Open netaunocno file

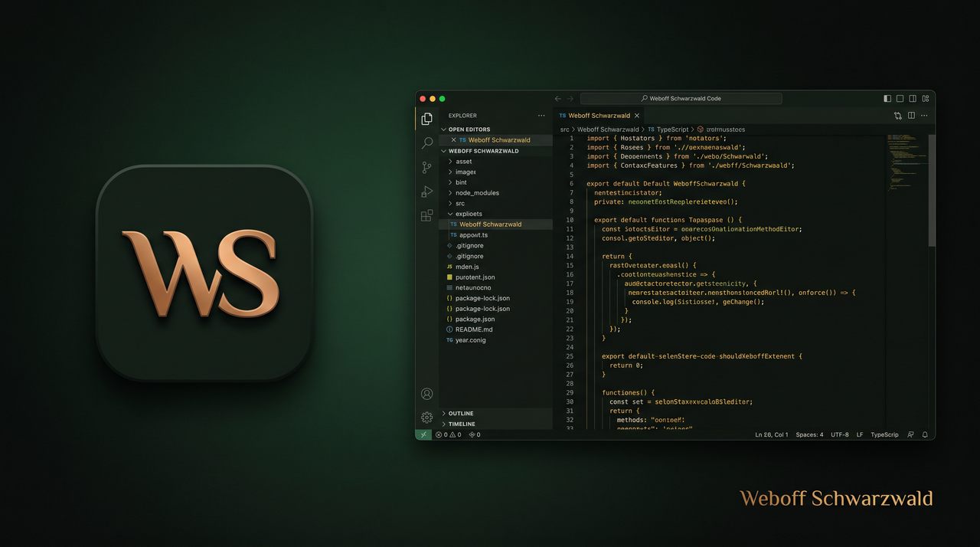click(x=495, y=287)
